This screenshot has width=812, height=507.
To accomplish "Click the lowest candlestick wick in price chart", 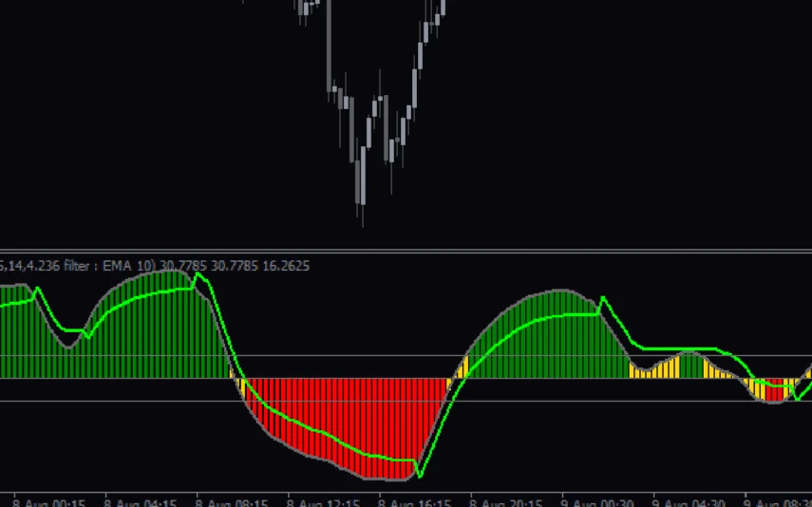I will pos(362,218).
